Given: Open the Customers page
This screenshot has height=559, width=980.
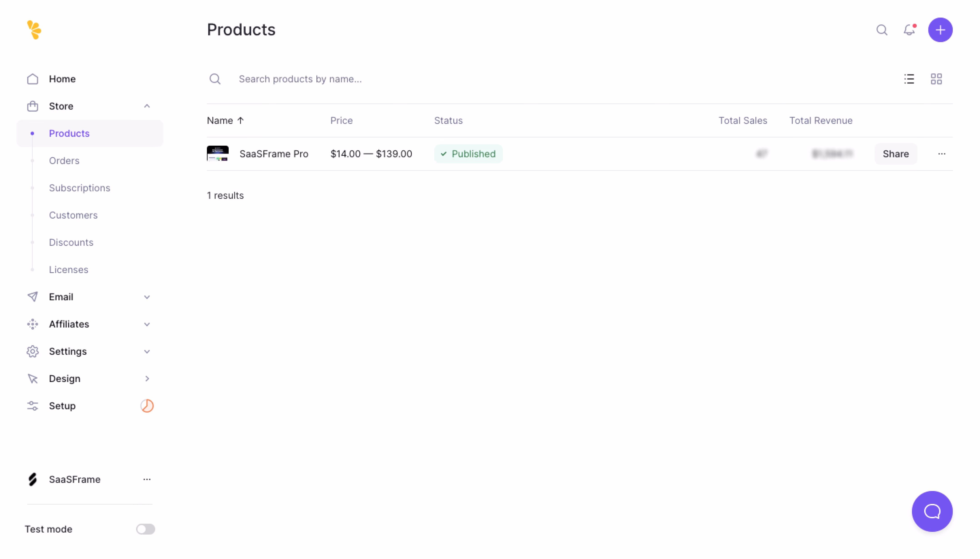Looking at the screenshot, I should point(73,215).
